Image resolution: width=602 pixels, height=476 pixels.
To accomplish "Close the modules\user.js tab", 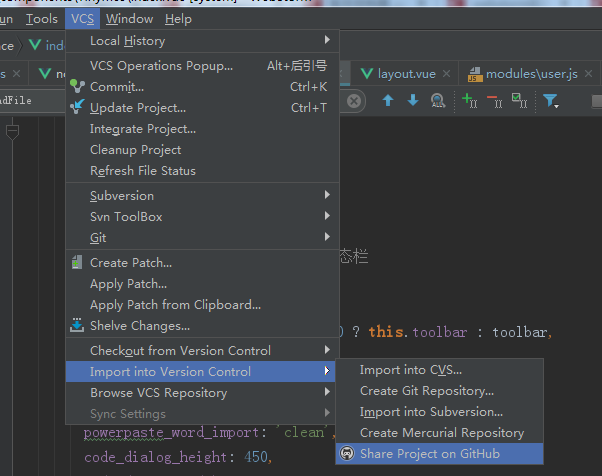I will click(x=588, y=73).
